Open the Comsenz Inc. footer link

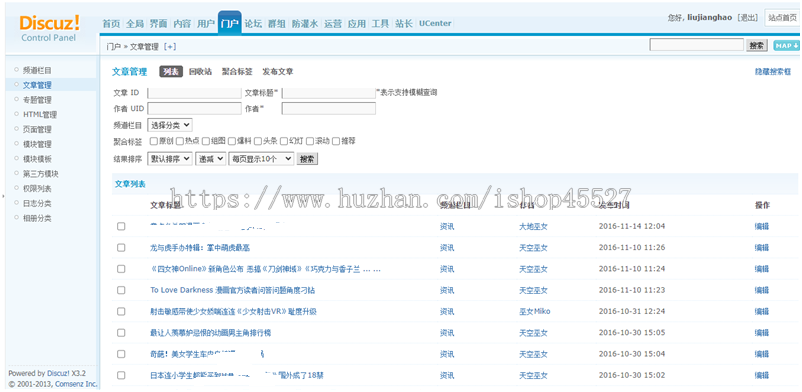point(76,384)
